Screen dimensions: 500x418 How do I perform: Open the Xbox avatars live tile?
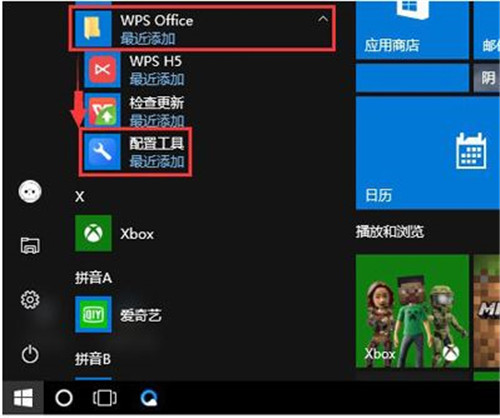pos(412,311)
